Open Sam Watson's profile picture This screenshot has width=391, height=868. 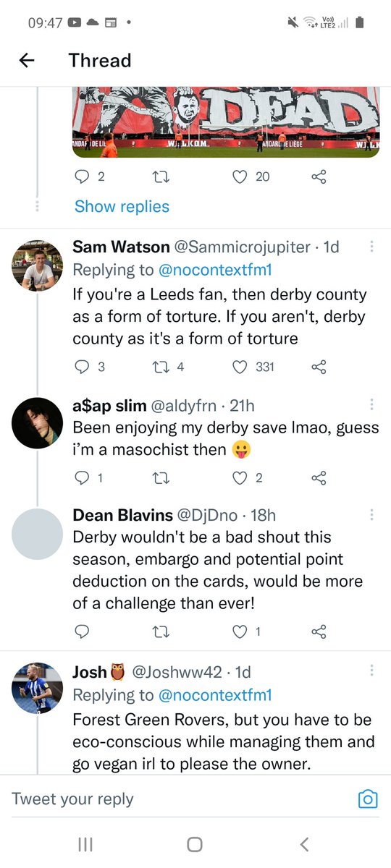click(38, 264)
